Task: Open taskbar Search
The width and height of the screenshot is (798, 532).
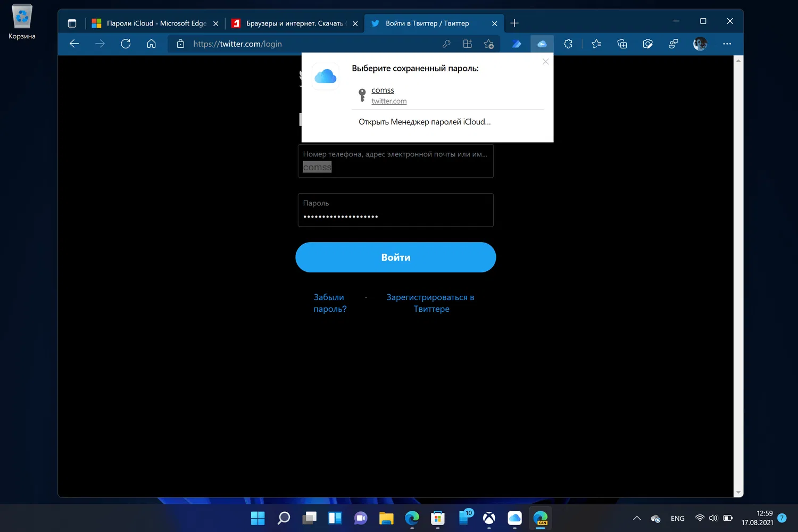Action: 284,518
